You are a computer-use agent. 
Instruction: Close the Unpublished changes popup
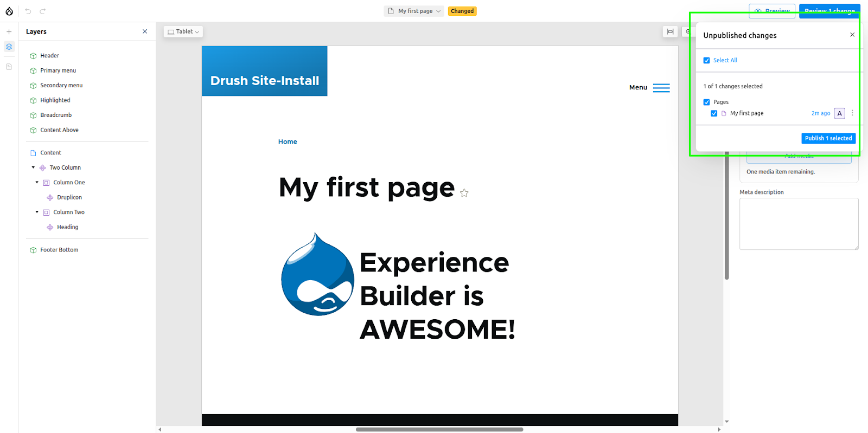point(852,35)
